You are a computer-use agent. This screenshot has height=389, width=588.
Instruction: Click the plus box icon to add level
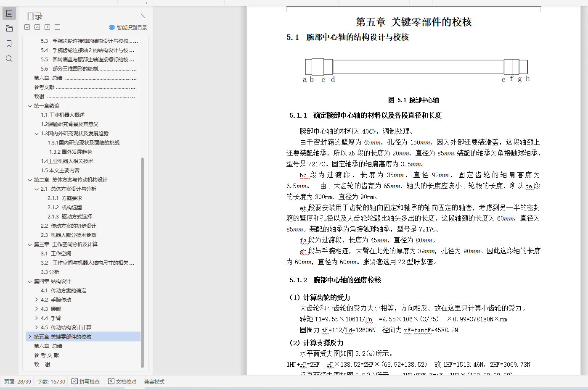[x=48, y=27]
